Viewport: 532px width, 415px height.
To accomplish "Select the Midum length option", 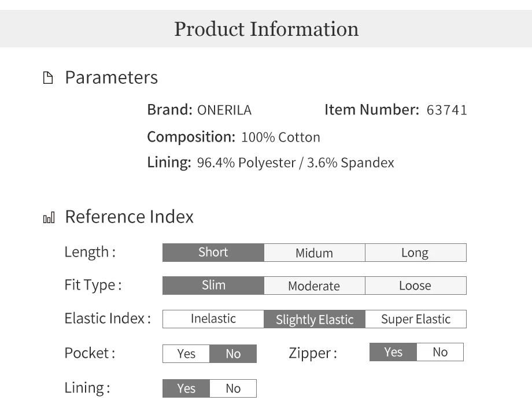I will 315,253.
